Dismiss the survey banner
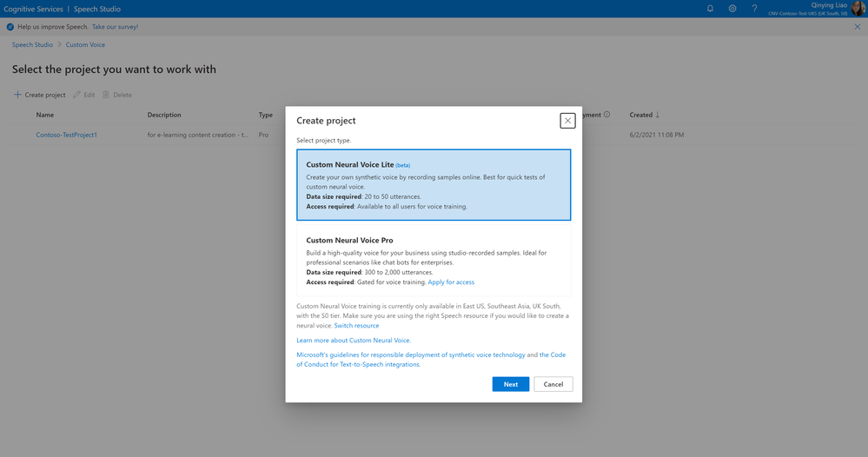This screenshot has width=868, height=457. pos(858,27)
